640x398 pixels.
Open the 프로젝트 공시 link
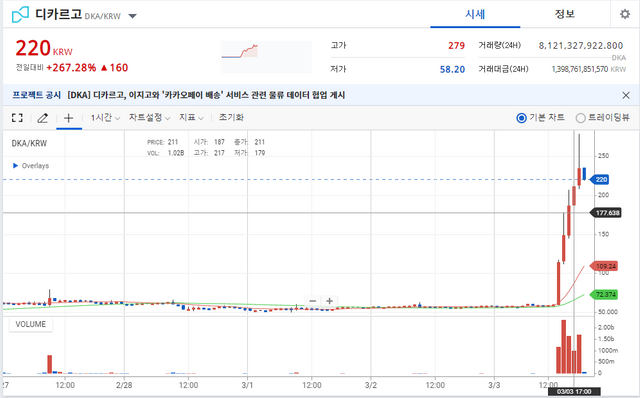[x=36, y=95]
